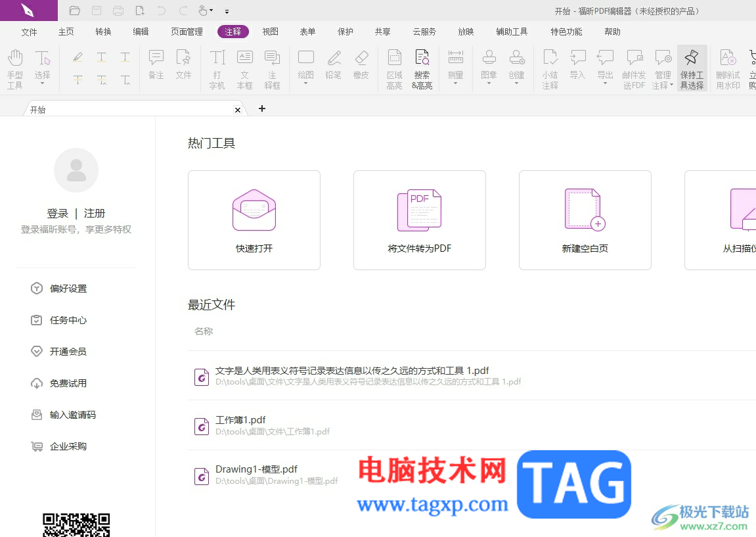Close the 开始 document tab
756x537 pixels.
pos(238,110)
